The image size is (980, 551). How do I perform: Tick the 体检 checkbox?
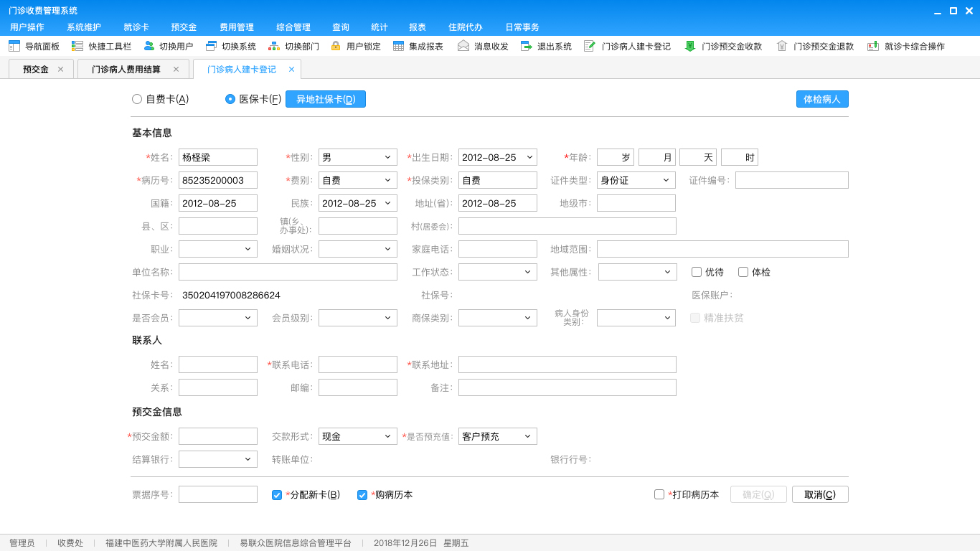click(743, 272)
